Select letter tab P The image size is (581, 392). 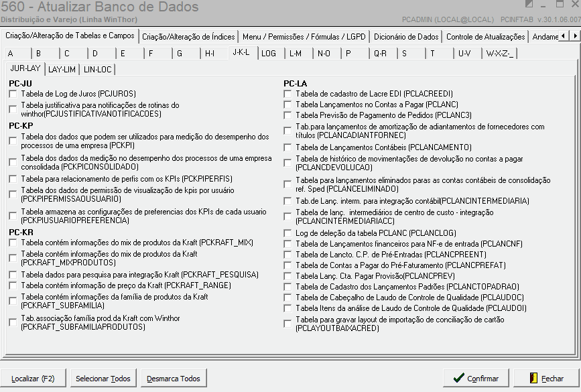[x=356, y=54]
